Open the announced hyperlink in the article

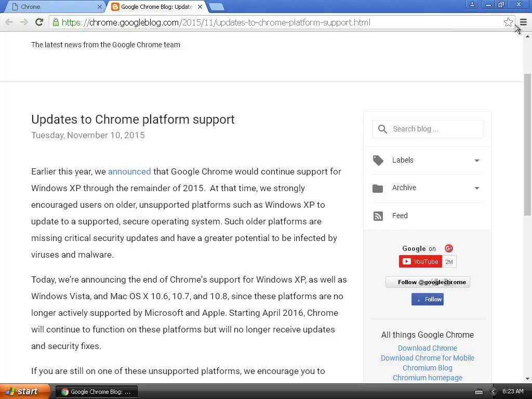click(x=129, y=171)
